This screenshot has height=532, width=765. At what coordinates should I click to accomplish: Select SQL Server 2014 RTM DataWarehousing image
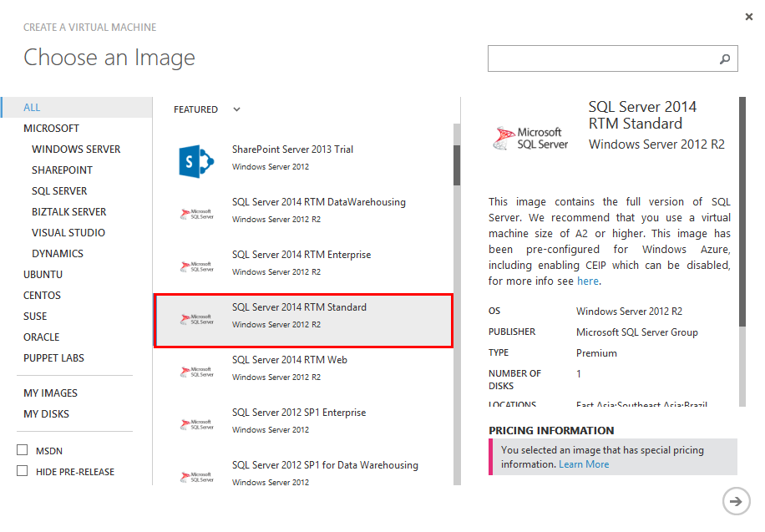[303, 214]
